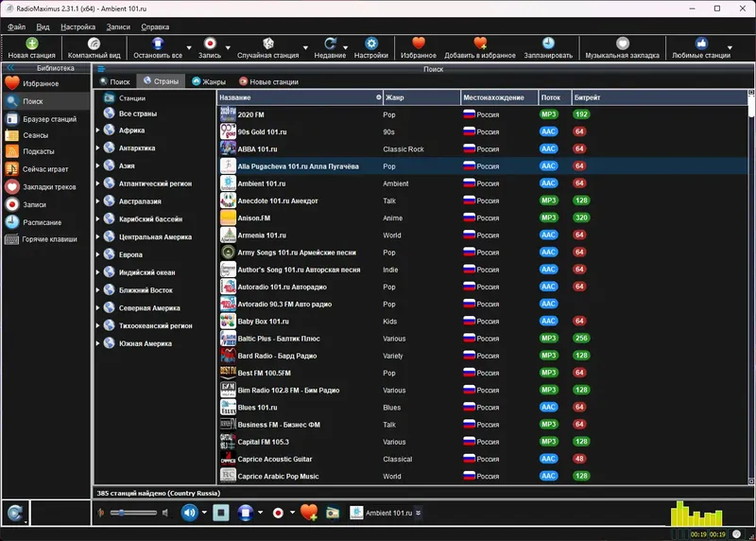Sort by the Location column header
The width and height of the screenshot is (756, 541).
[499, 97]
